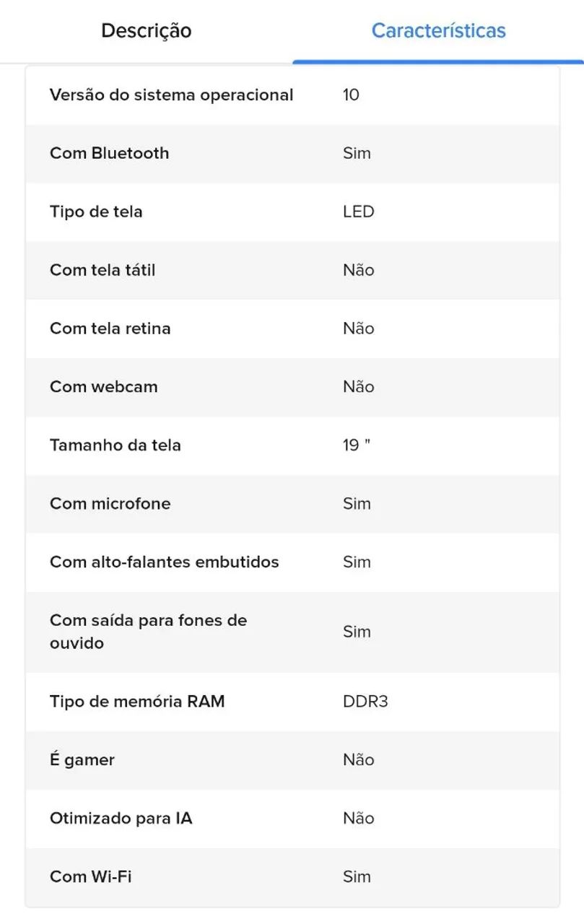
Task: Click the 'Com Bluetooth' row label
Action: click(109, 153)
